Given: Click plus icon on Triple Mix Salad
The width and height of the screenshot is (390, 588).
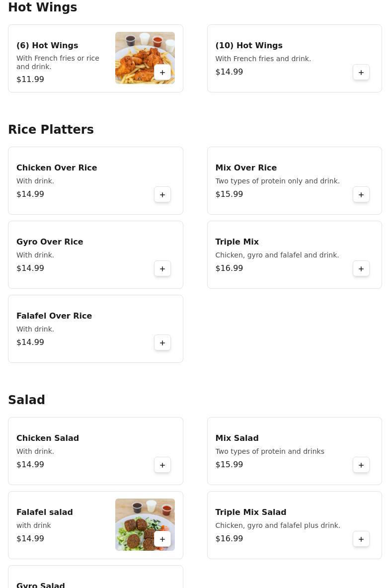Looking at the screenshot, I should [x=361, y=539].
